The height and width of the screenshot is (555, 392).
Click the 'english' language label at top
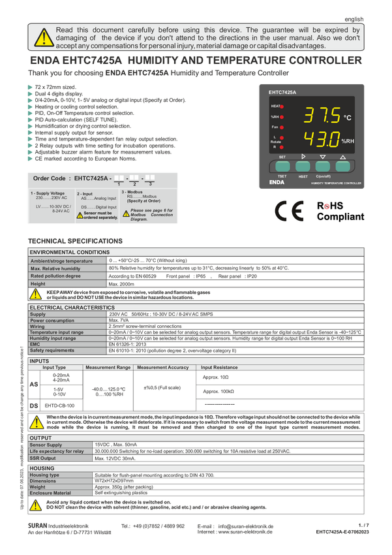point(354,20)
